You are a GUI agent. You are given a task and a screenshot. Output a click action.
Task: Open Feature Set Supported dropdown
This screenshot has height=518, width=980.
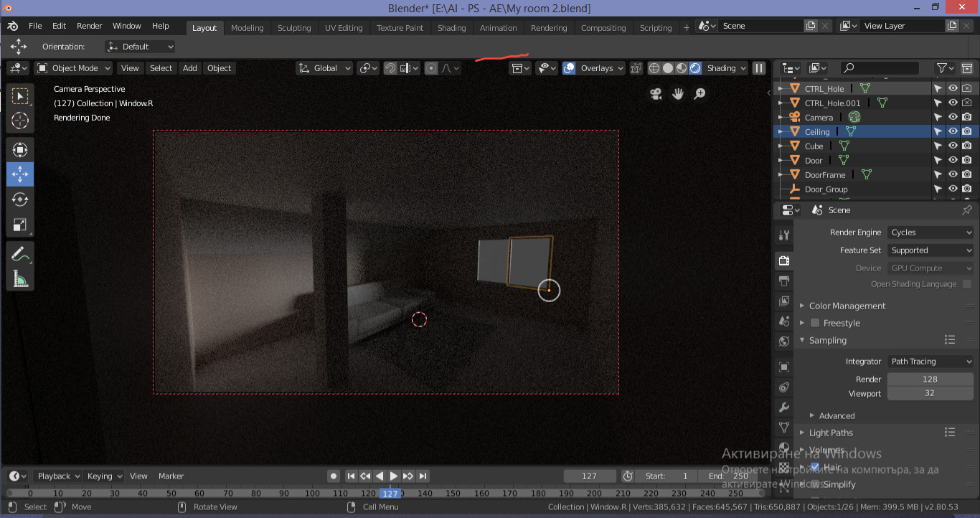[930, 250]
